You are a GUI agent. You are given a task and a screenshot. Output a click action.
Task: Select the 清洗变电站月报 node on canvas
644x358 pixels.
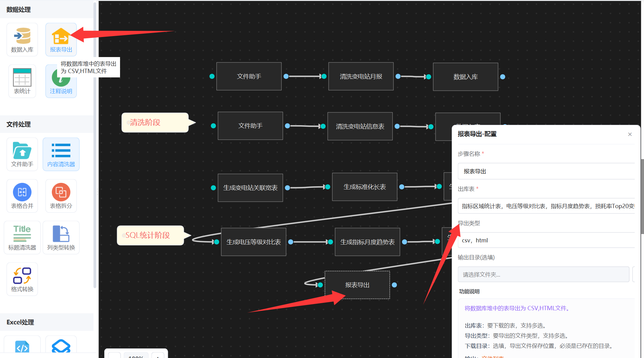pyautogui.click(x=361, y=76)
